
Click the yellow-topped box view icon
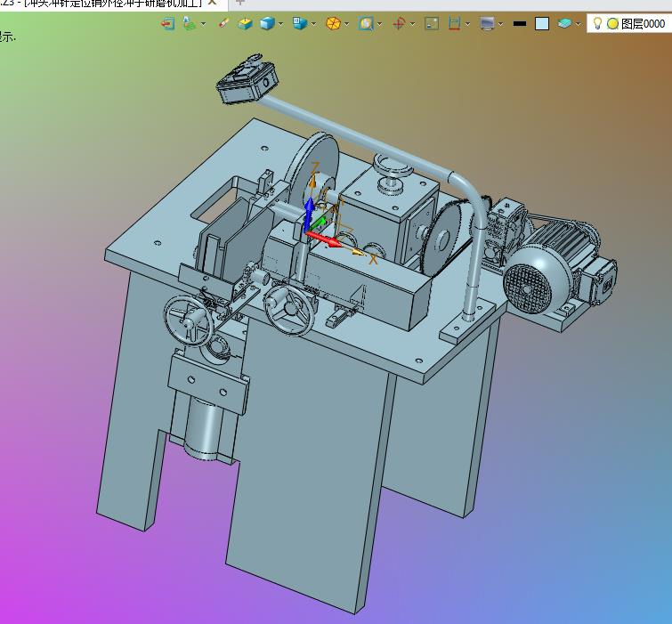[x=245, y=23]
